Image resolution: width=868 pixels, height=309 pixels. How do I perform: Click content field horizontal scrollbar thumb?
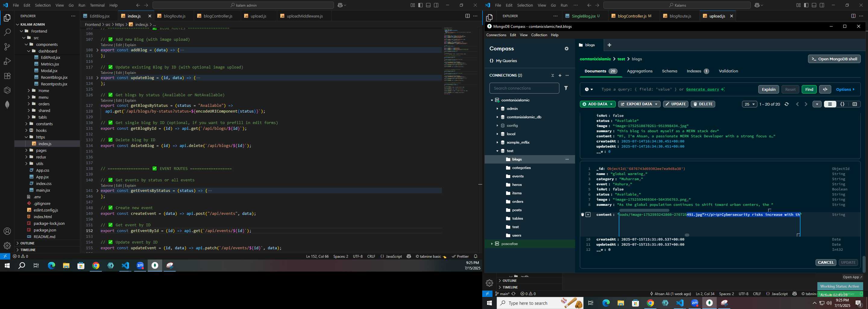click(687, 235)
